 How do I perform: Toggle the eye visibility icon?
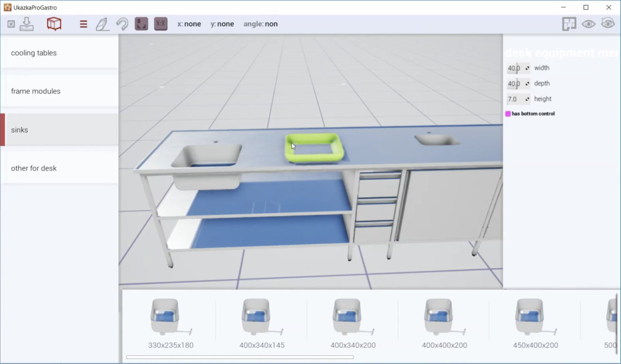589,24
